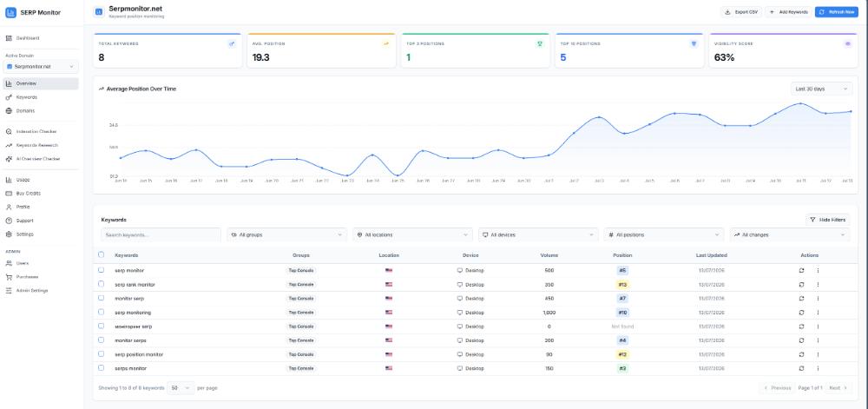Image resolution: width=868 pixels, height=409 pixels.
Task: Open more actions for "serp rank monitor" row
Action: 818,285
